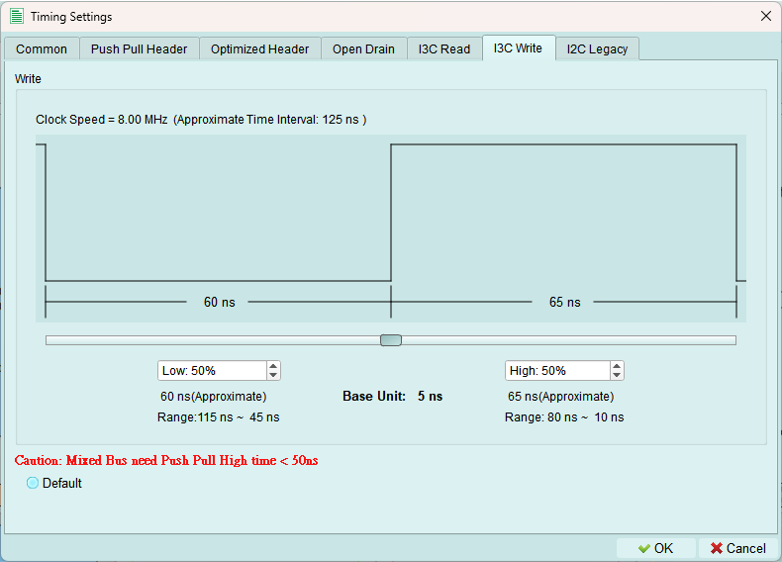Click the Low percentage input field
The image size is (782, 562).
[212, 371]
